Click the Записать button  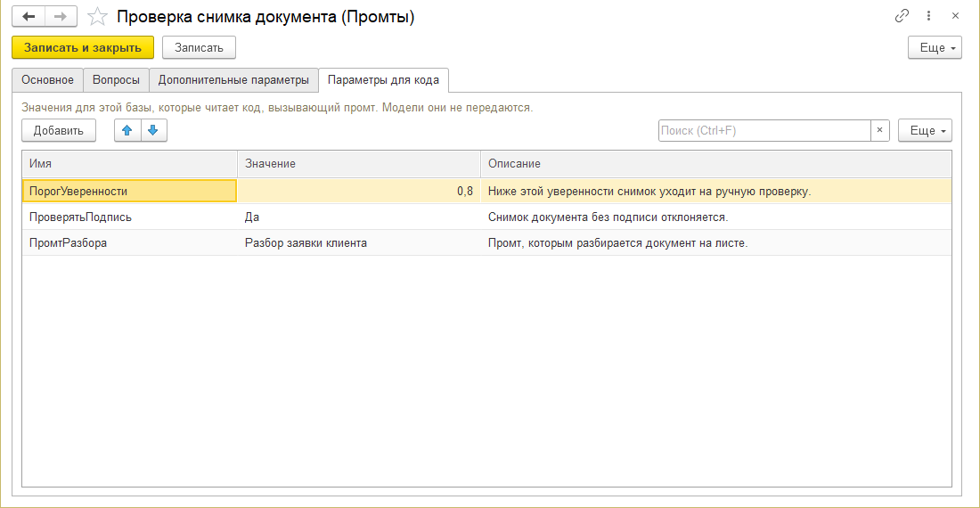pos(199,47)
